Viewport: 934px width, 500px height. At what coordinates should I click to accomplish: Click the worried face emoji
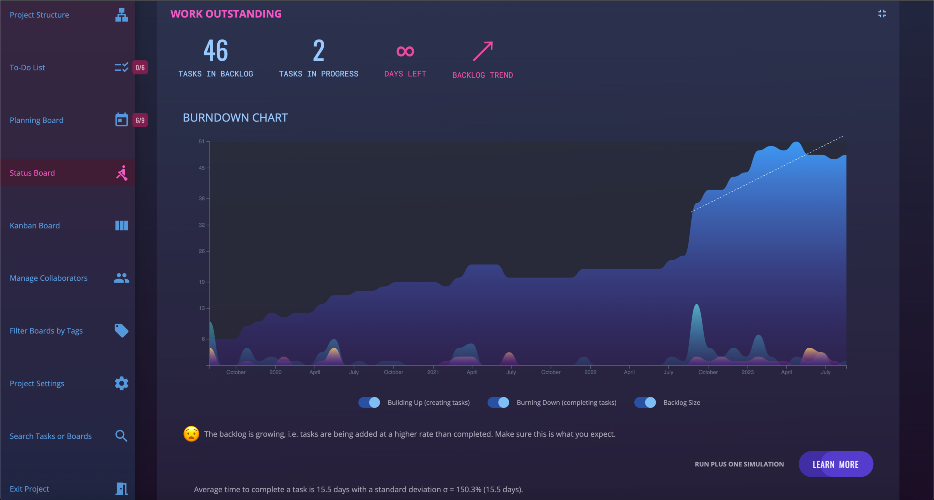pos(191,434)
